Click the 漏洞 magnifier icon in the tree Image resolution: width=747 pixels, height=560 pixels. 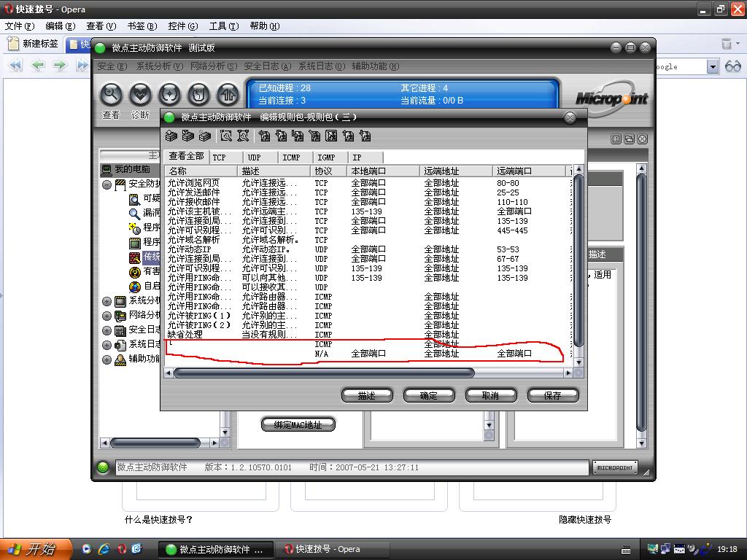coord(135,214)
